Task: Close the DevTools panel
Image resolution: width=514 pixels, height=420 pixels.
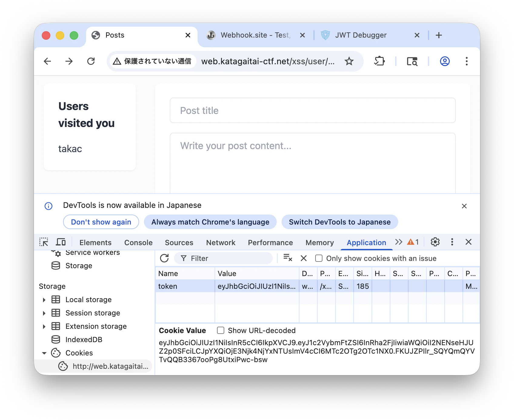Action: 468,242
